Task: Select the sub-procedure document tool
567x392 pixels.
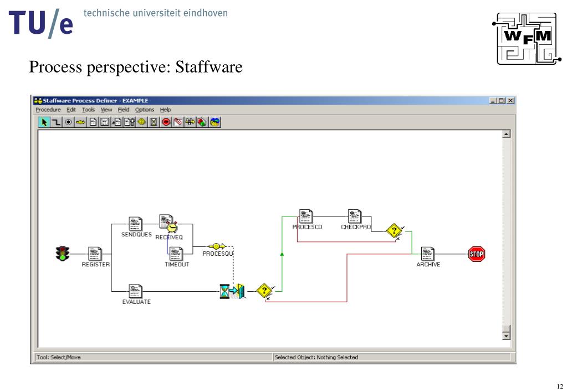Action: [129, 122]
